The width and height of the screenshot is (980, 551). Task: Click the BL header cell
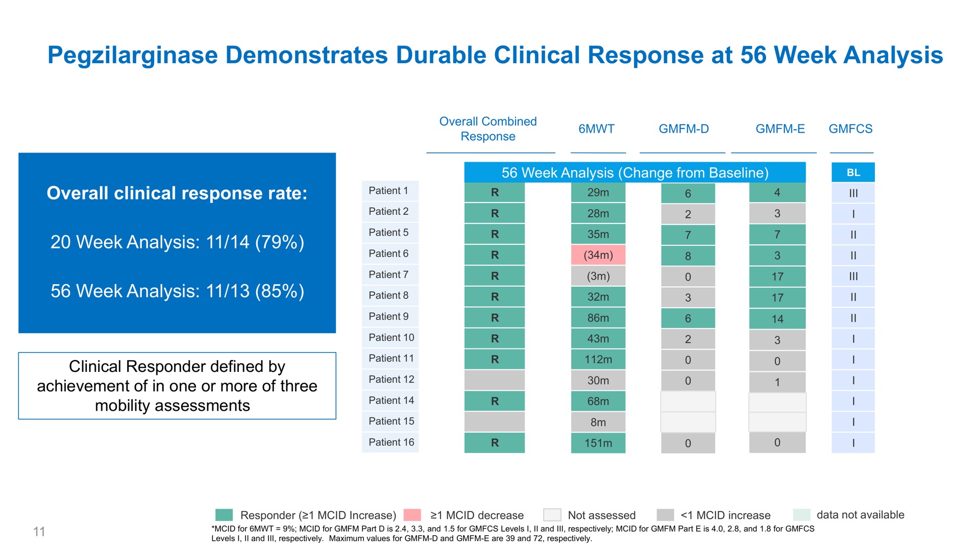tap(853, 172)
